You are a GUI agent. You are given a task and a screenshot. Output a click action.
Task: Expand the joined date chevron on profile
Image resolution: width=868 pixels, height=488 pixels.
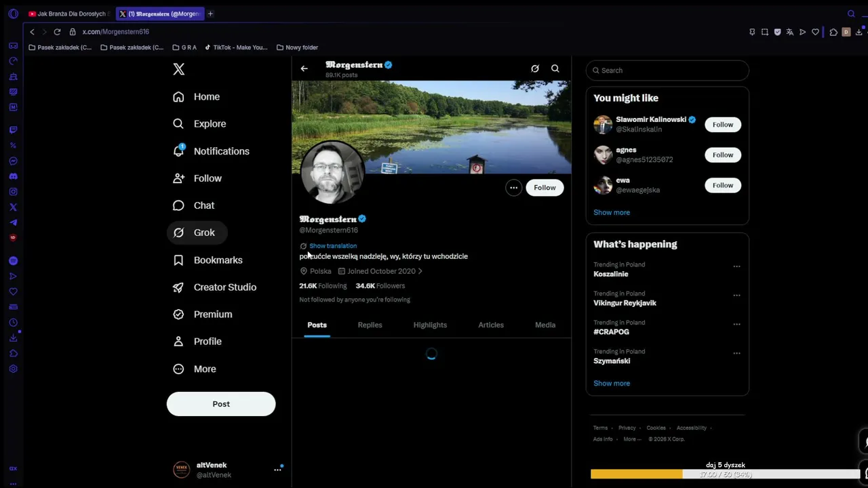tap(420, 271)
